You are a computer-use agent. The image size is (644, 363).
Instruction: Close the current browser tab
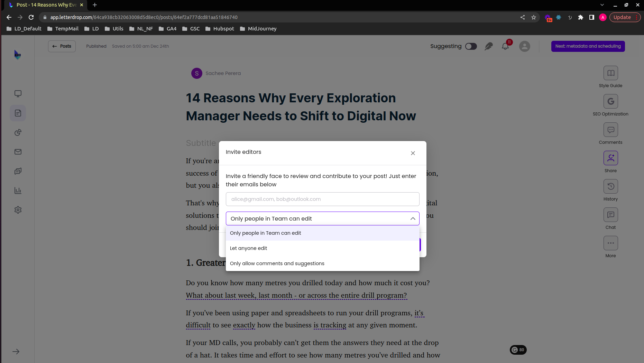[x=82, y=5]
